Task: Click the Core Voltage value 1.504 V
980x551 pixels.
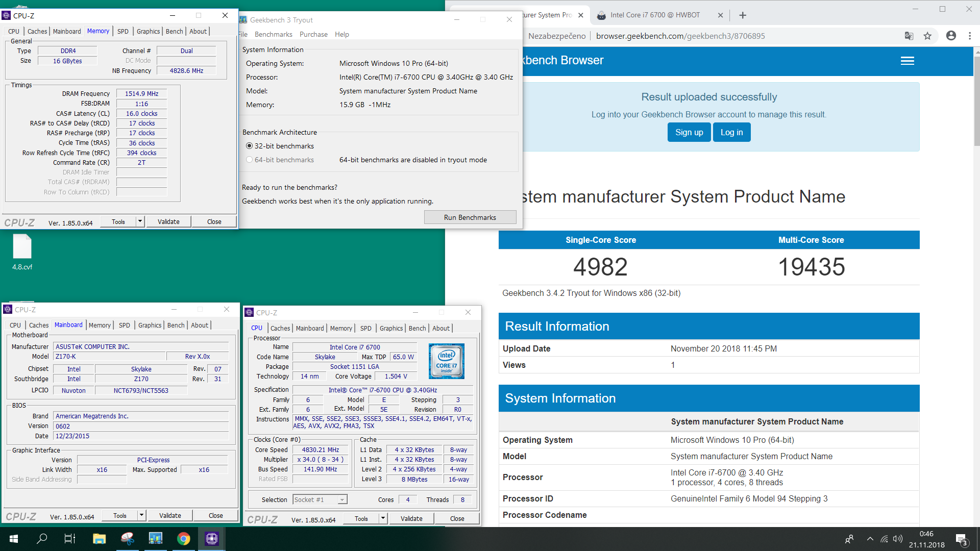Action: 396,377
